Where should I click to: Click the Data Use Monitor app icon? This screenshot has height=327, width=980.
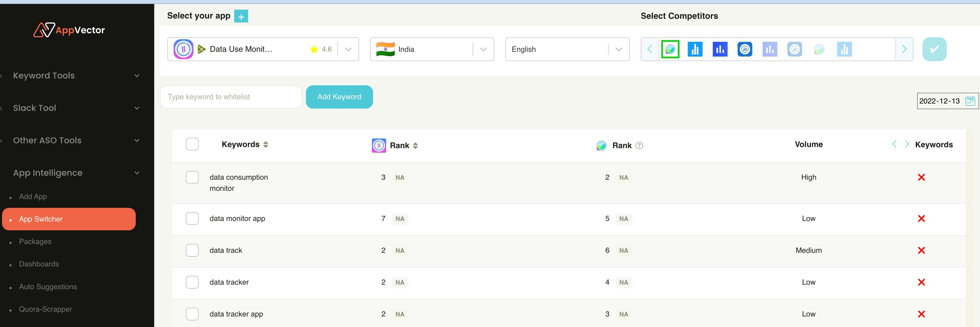[x=183, y=49]
